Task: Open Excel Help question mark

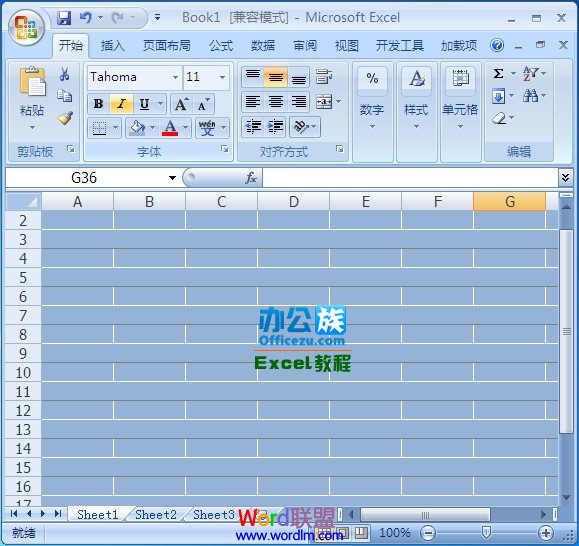Action: (497, 45)
